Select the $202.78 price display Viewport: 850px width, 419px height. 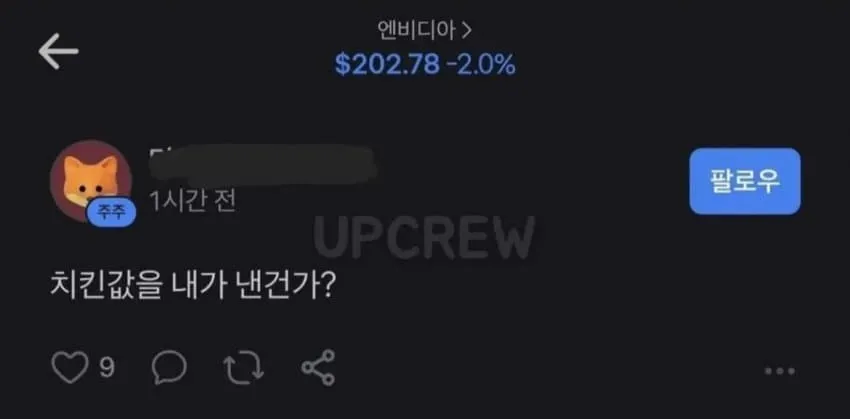387,65
